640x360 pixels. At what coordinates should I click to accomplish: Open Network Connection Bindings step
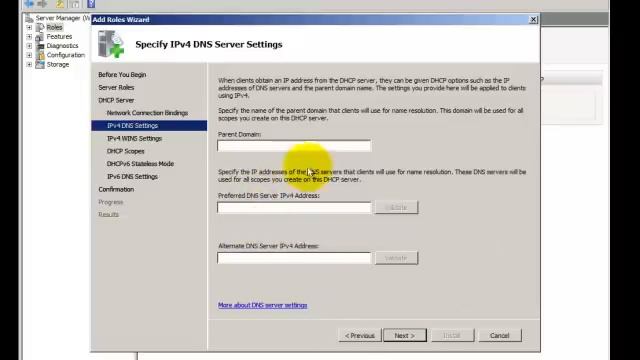(x=147, y=113)
